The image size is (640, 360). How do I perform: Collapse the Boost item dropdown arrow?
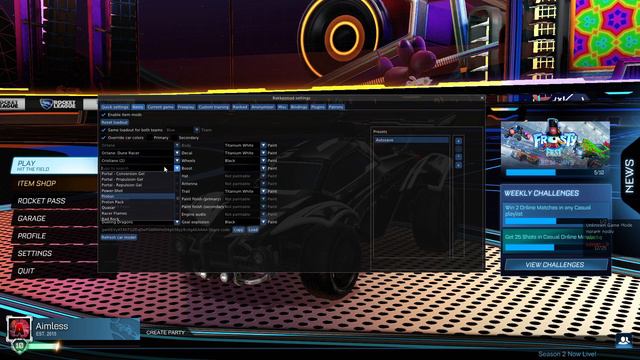coord(177,168)
